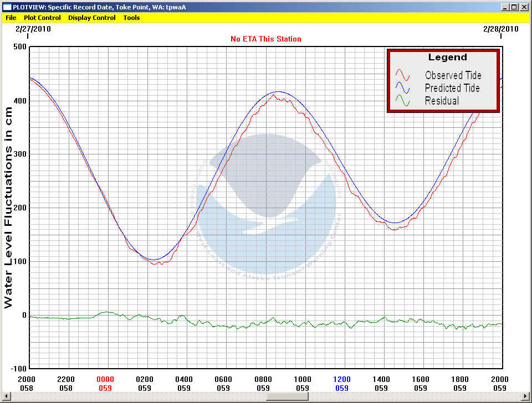Image resolution: width=532 pixels, height=403 pixels.
Task: Select the Residual legend label
Action: [442, 101]
